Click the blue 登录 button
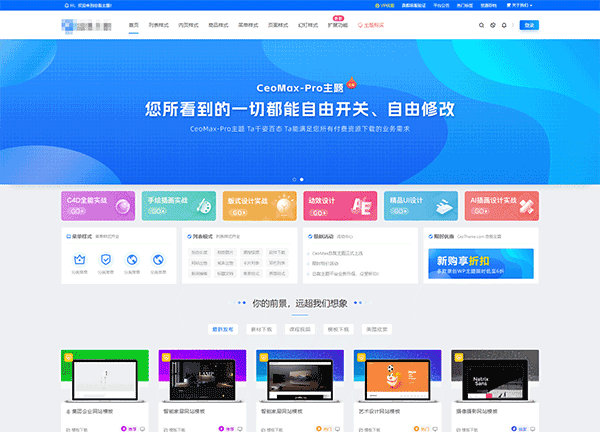This screenshot has width=600, height=432. coord(529,25)
